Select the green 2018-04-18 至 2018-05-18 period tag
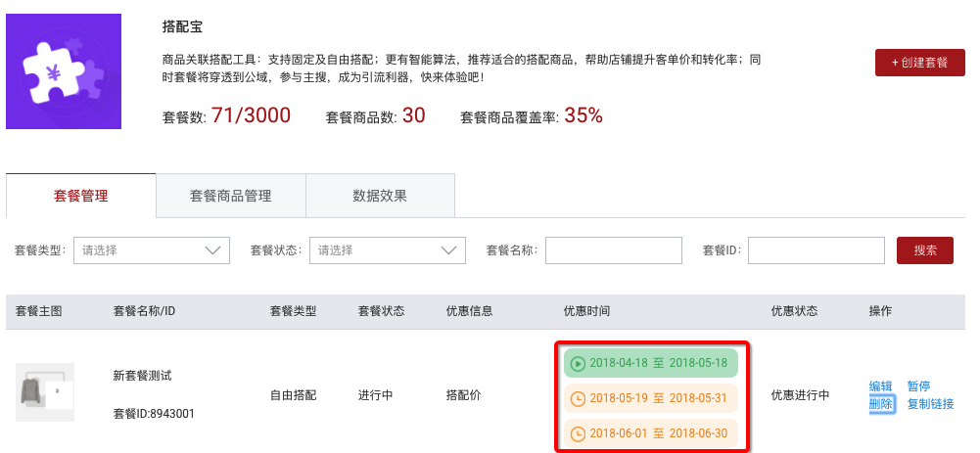 point(651,363)
